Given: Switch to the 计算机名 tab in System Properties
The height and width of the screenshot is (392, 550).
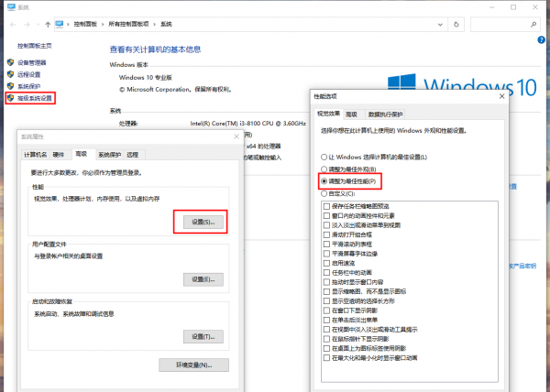Looking at the screenshot, I should [34, 155].
